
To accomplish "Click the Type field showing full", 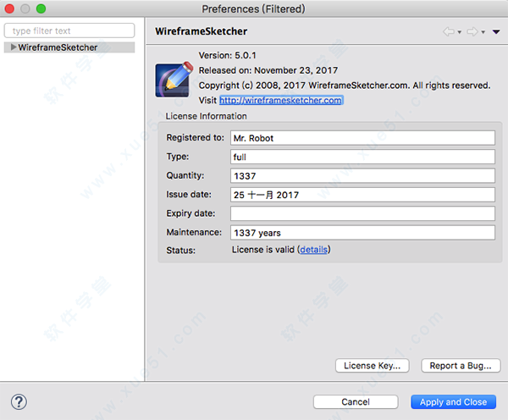I will click(362, 157).
